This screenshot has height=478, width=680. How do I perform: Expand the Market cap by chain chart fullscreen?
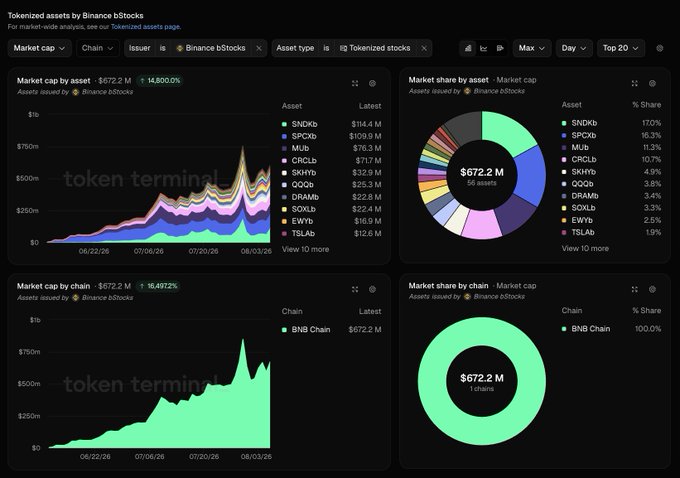(355, 289)
